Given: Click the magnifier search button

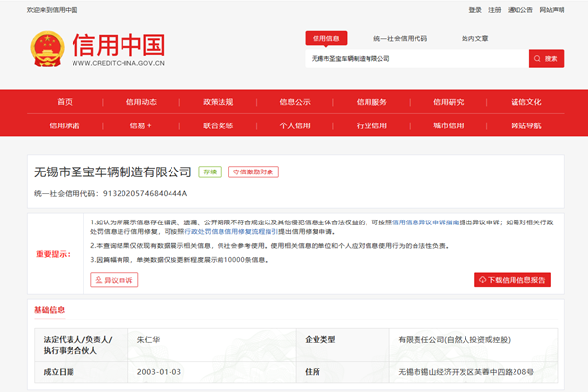Looking at the screenshot, I should tap(547, 59).
